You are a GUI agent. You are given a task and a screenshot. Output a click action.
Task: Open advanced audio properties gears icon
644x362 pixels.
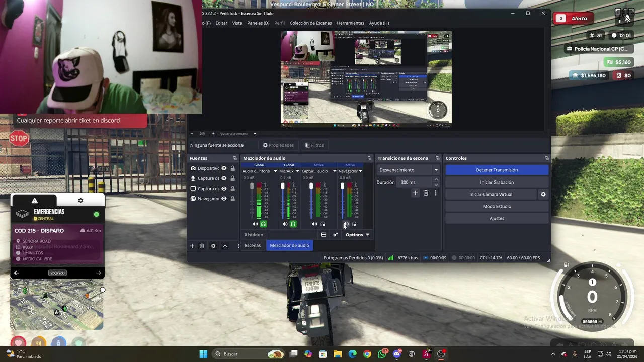tap(335, 235)
